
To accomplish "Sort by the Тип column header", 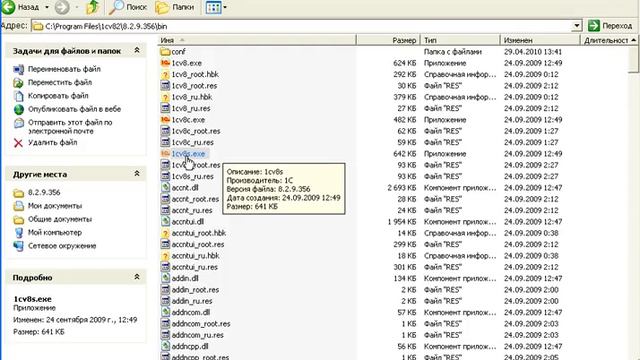I will [460, 40].
